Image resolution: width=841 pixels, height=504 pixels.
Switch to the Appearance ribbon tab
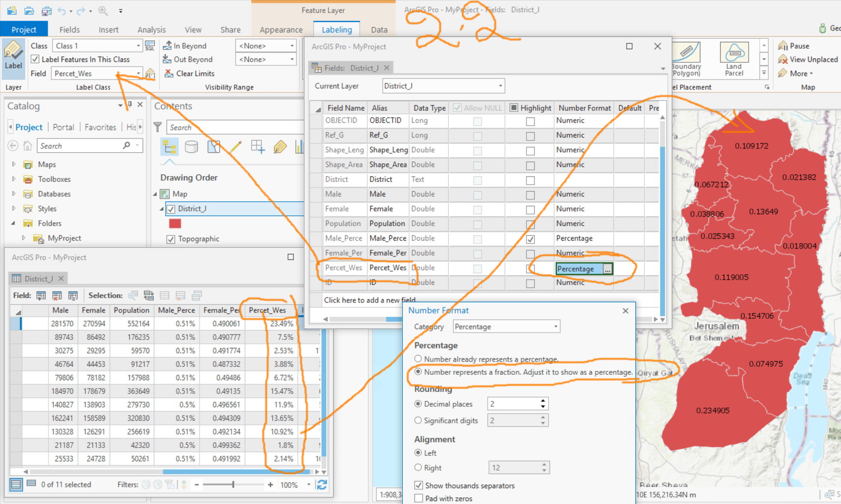pos(281,29)
